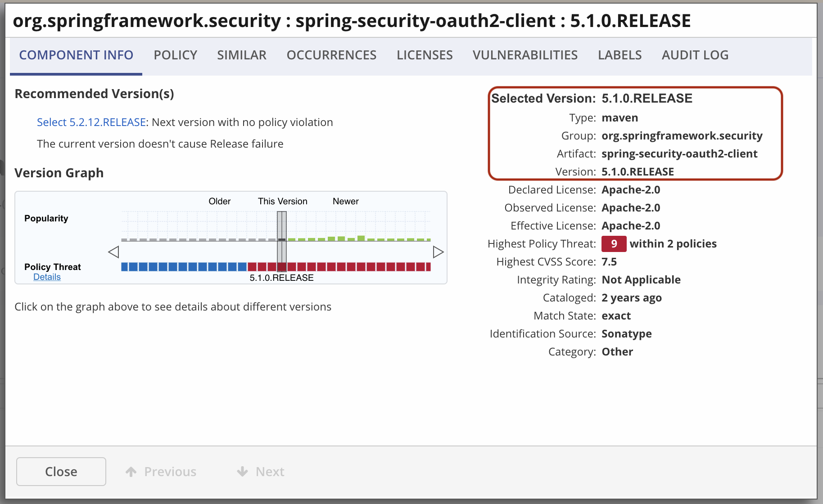
Task: Click the Declared License value Apache-2.0
Action: click(x=631, y=190)
